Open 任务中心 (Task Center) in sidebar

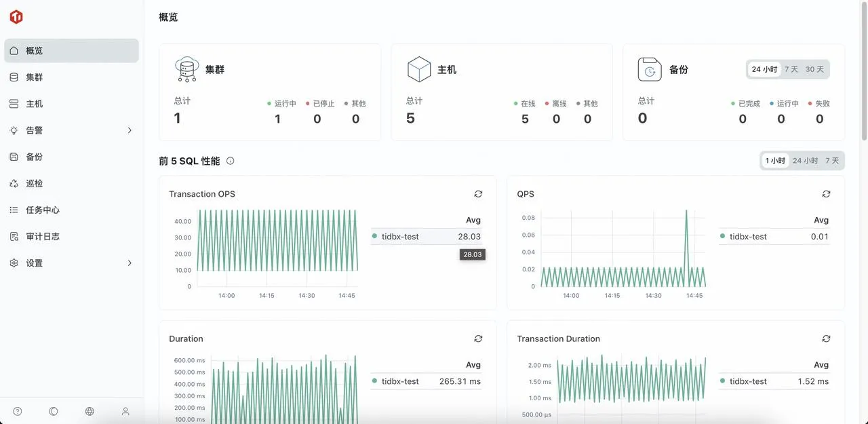[x=39, y=209]
